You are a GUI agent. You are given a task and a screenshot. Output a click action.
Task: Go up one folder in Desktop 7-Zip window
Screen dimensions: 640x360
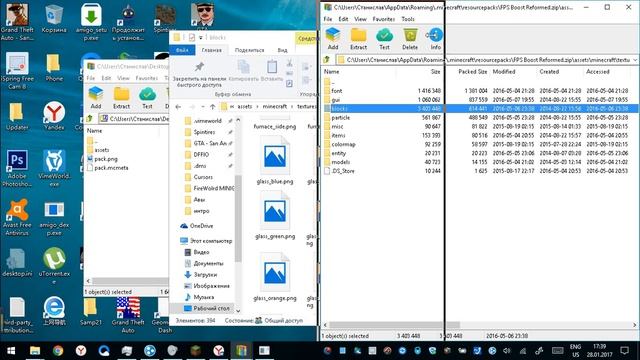pyautogui.click(x=90, y=119)
